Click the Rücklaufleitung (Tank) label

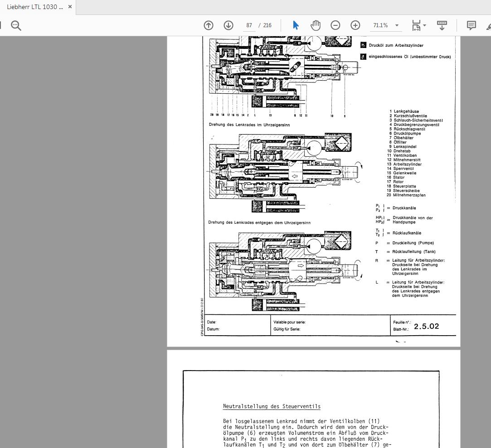coord(413,251)
